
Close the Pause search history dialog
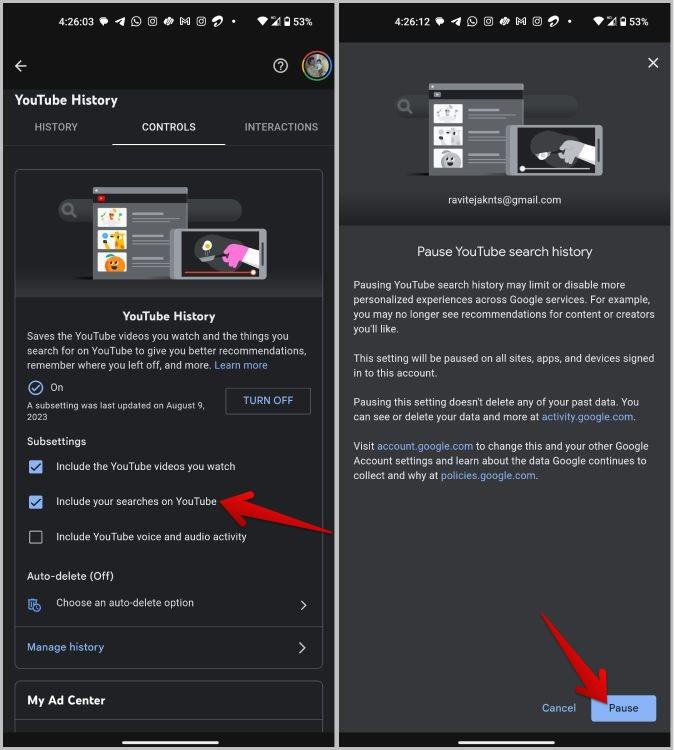click(x=653, y=63)
